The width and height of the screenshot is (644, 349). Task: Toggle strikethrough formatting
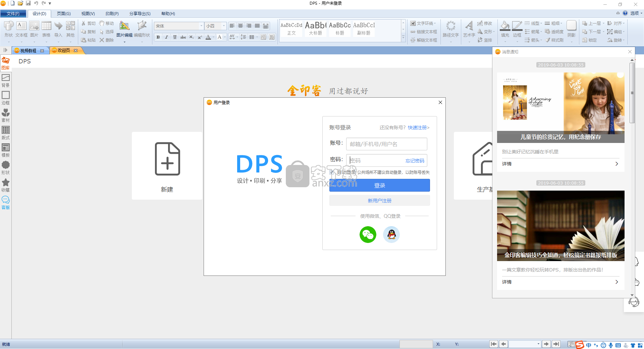tap(183, 37)
